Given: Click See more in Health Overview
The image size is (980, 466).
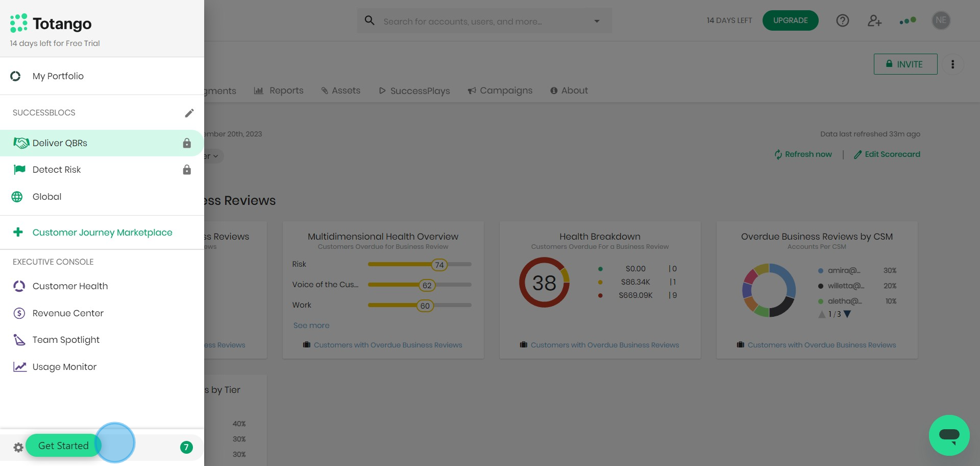Looking at the screenshot, I should point(311,325).
